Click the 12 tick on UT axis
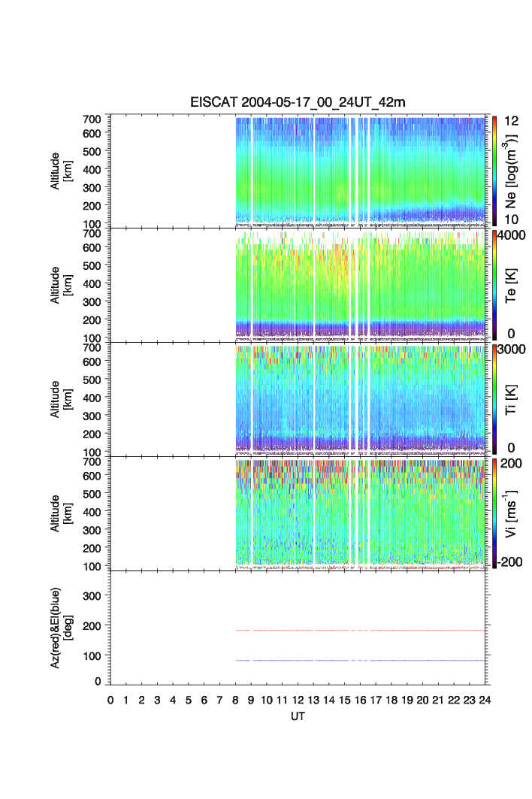 298,700
